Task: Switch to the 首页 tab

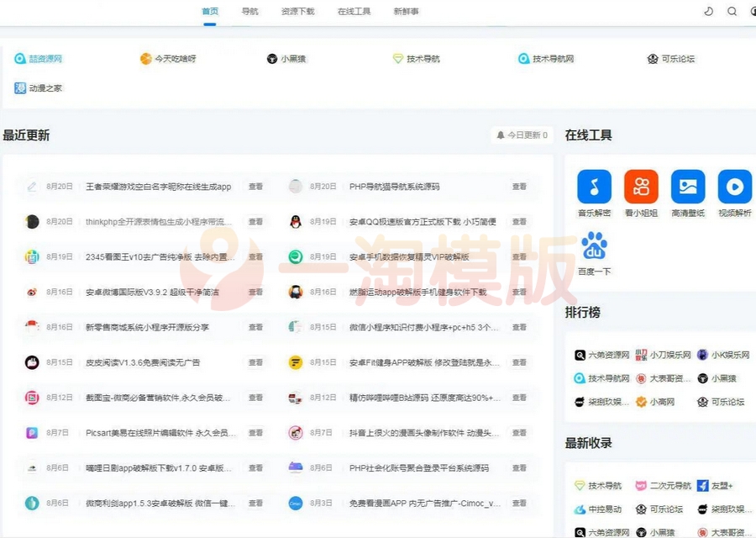Action: pyautogui.click(x=209, y=11)
